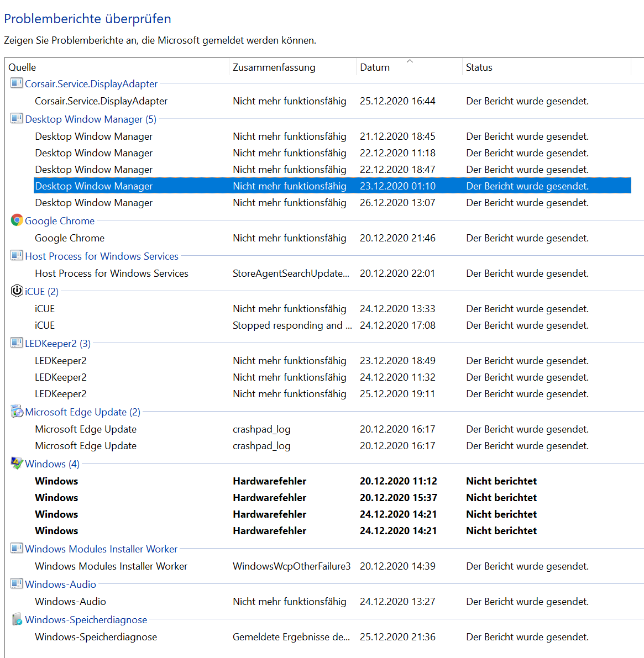Select Desktop Window Manager report 22.12.2020 11:18
This screenshot has height=658, width=644.
pos(332,152)
